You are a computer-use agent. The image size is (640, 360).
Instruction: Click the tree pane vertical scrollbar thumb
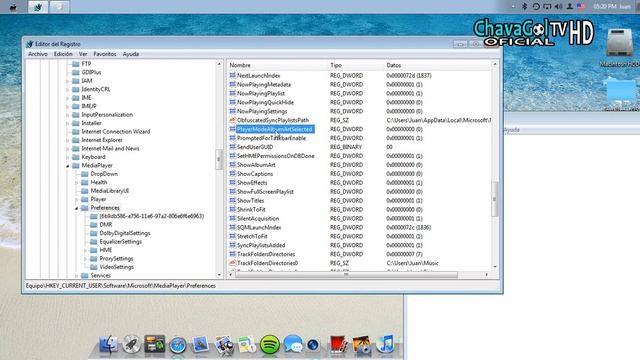pyautogui.click(x=219, y=159)
